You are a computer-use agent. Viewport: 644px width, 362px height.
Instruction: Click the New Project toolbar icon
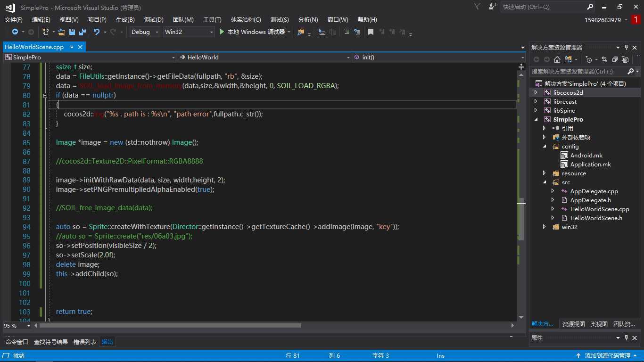click(x=46, y=32)
